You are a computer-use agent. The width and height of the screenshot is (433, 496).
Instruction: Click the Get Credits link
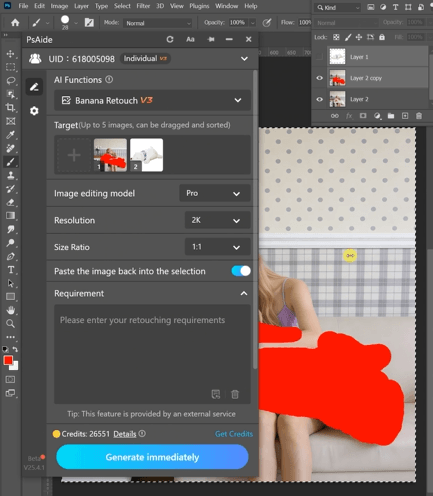pos(234,434)
